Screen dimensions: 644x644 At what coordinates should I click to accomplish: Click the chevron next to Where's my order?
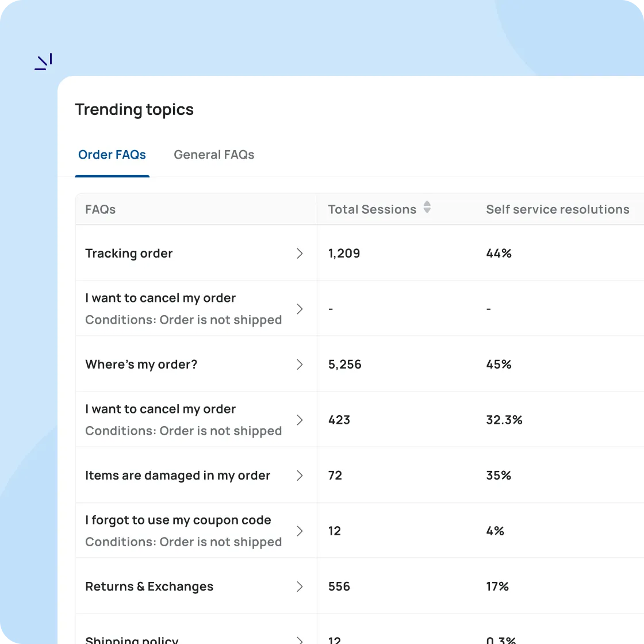[300, 364]
